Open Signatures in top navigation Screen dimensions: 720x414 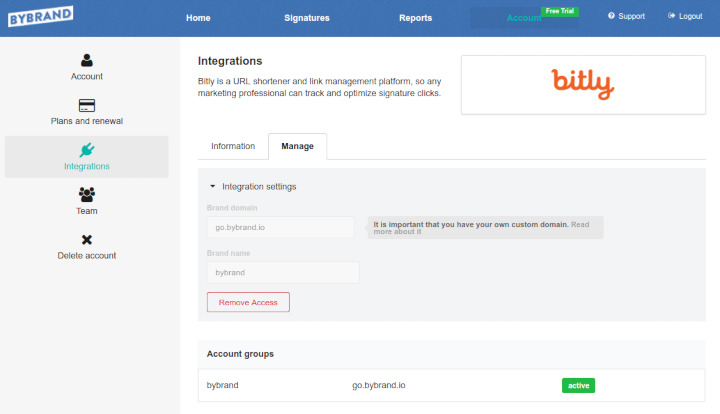click(307, 18)
